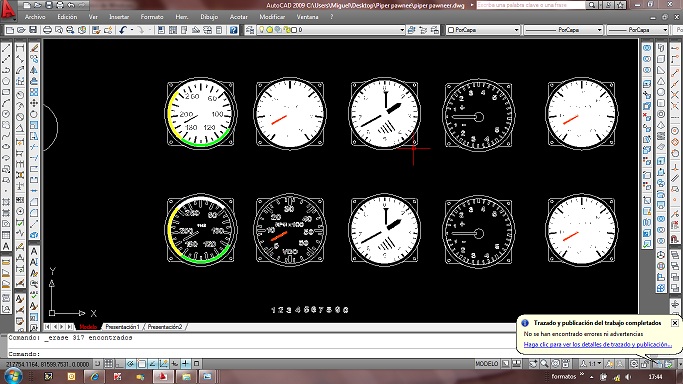Screen dimensions: 683x384
Task: Toggle Polar tracking in status bar
Action: pos(131,364)
